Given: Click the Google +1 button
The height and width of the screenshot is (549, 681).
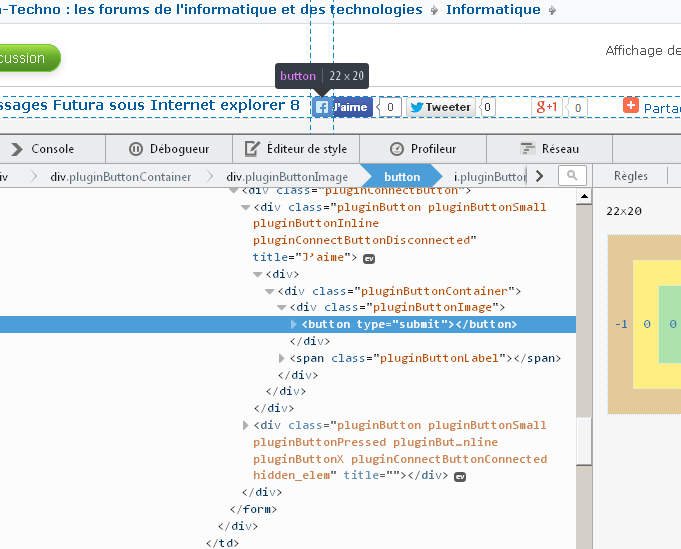Looking at the screenshot, I should (x=547, y=107).
